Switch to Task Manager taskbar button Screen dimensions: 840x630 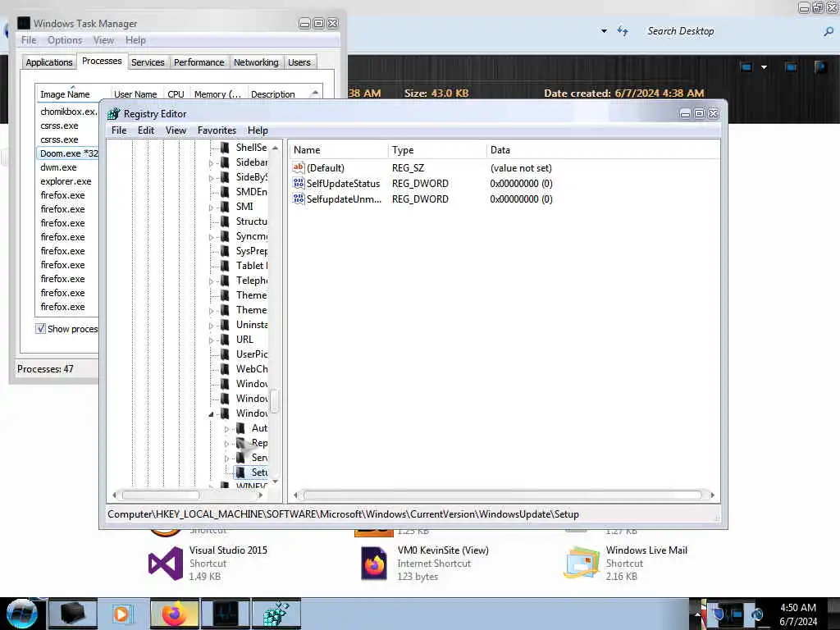coord(225,614)
